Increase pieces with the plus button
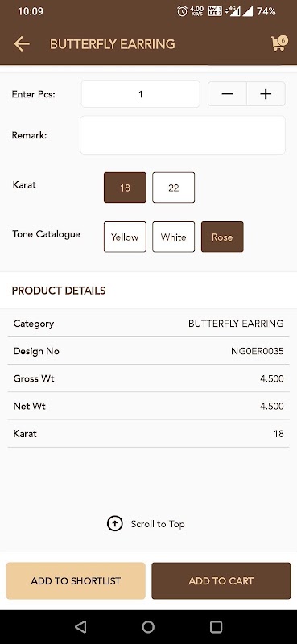This screenshot has height=644, width=297. [266, 94]
